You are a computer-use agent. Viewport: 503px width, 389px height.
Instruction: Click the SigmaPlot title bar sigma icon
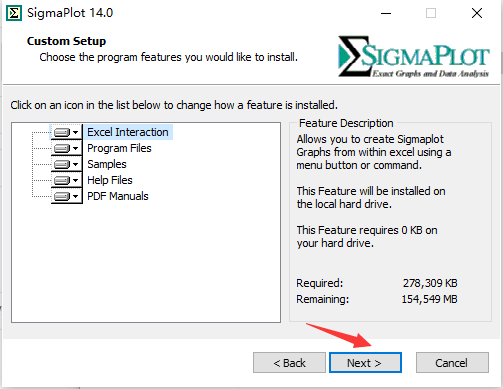click(x=14, y=13)
